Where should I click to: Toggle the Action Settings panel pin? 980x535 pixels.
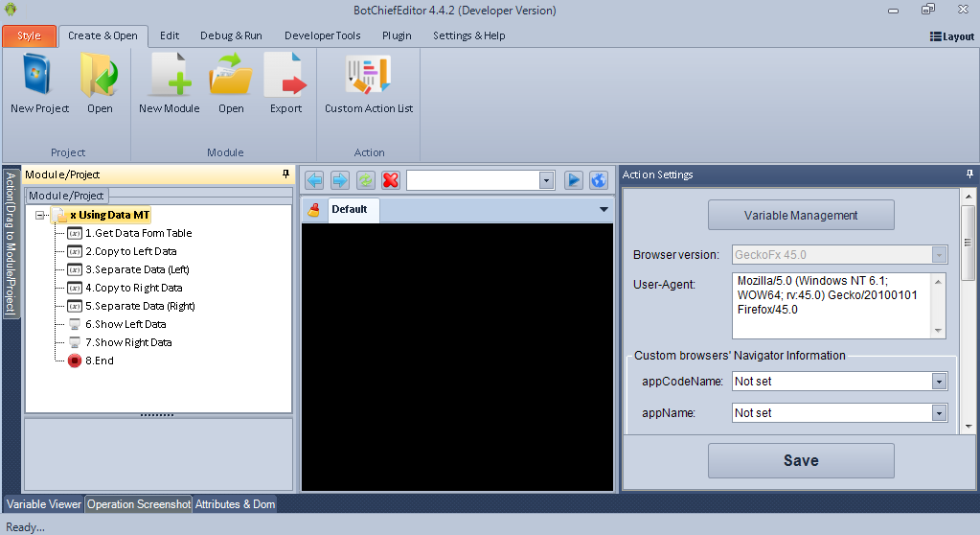coord(969,174)
